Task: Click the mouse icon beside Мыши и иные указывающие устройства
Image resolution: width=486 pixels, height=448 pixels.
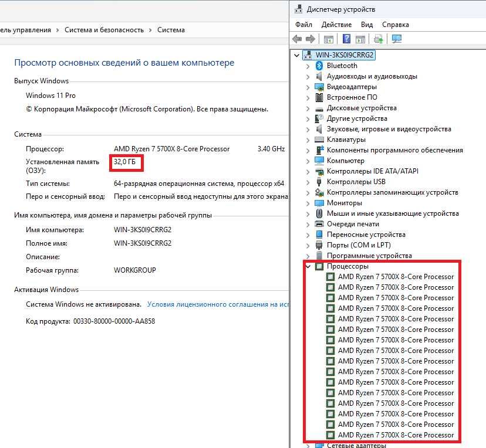Action: [x=319, y=213]
